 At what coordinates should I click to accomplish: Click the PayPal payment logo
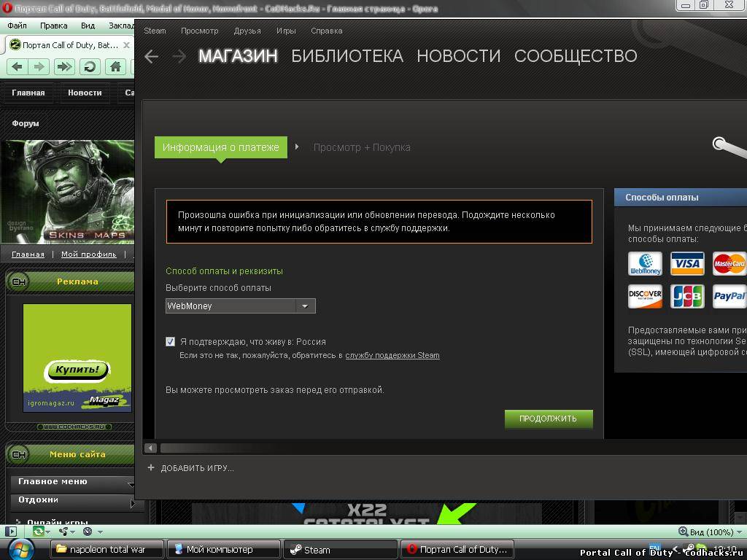point(729,296)
